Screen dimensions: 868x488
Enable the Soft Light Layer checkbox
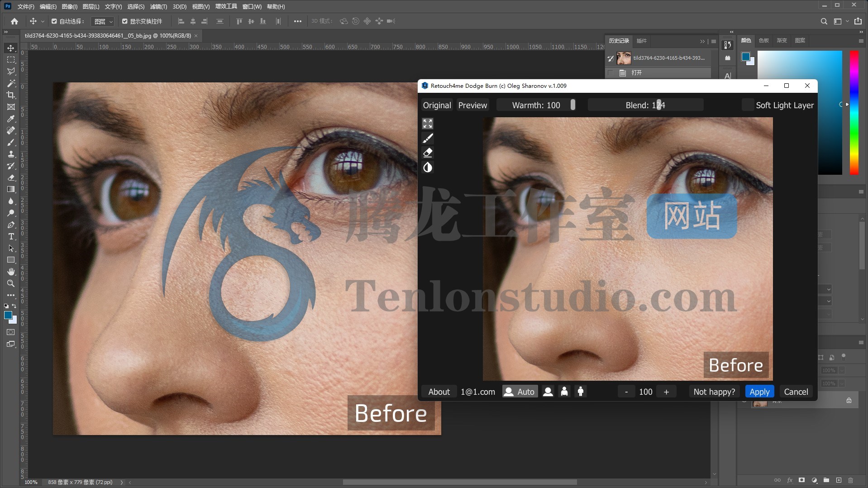(748, 105)
